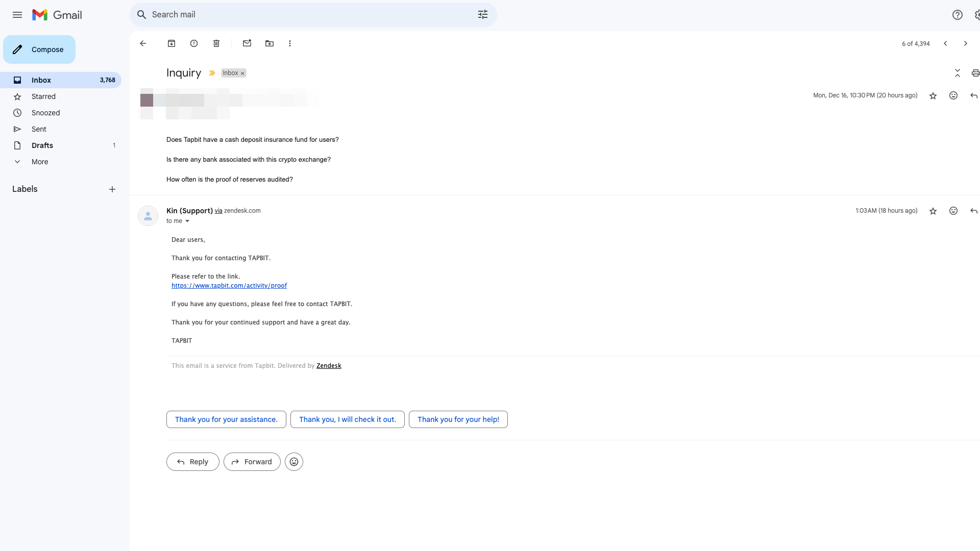Viewport: 980px width, 551px height.
Task: Open emoji reaction button beside Forward
Action: [294, 462]
